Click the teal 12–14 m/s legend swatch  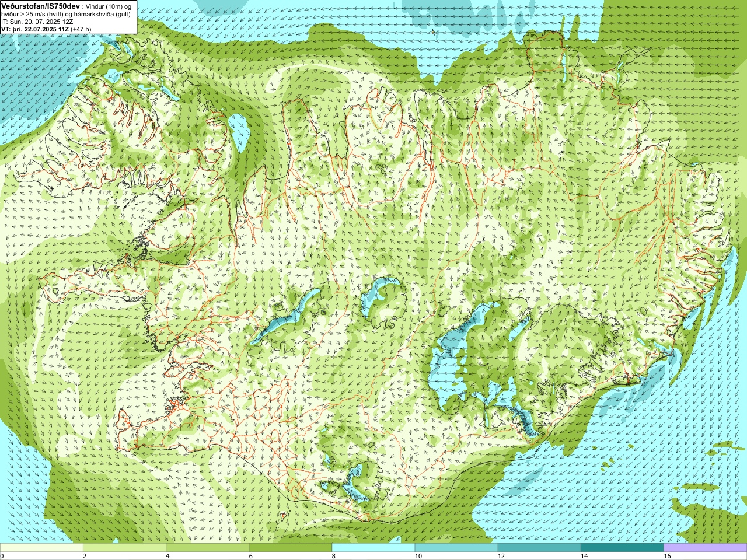coord(539,548)
